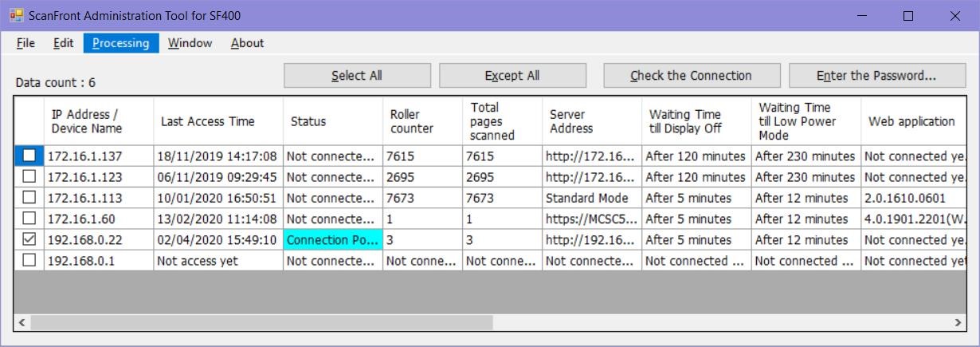980x347 pixels.
Task: Click the cyan Connection Possible status cell
Action: click(x=332, y=239)
